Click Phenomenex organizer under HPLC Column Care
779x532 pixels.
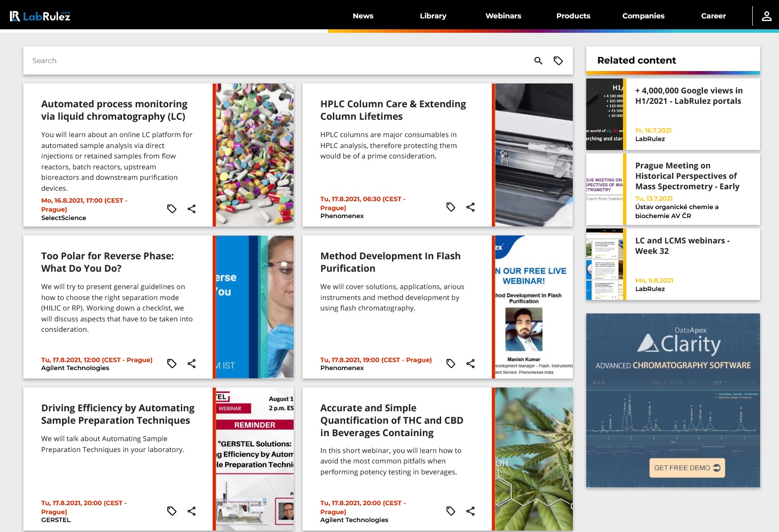tap(342, 216)
